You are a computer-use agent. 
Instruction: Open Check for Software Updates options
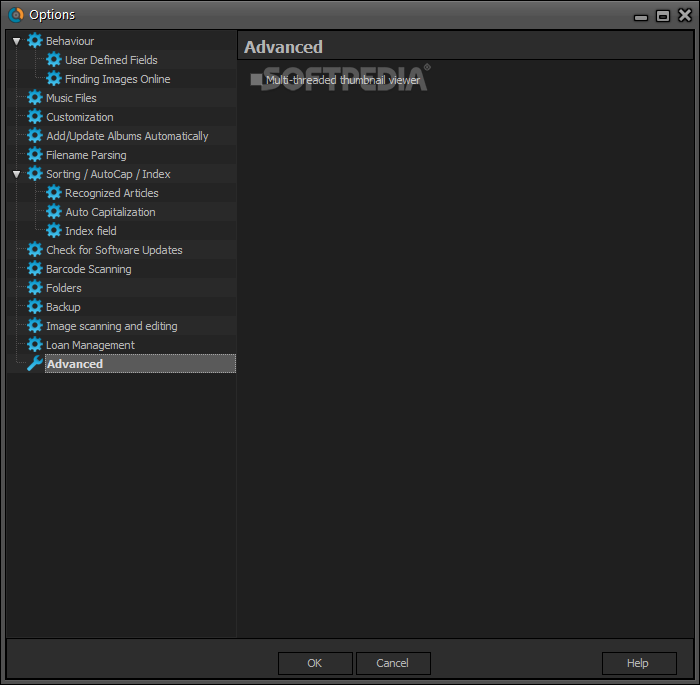click(114, 250)
